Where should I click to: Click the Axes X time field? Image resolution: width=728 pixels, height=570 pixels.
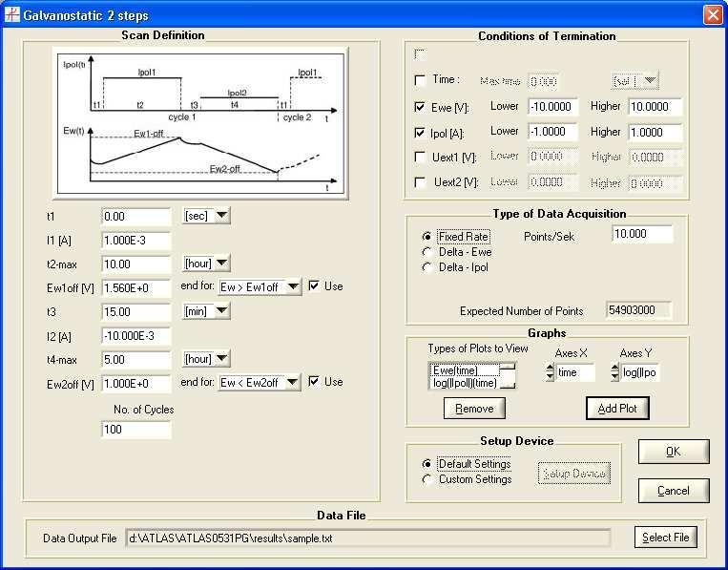point(575,372)
